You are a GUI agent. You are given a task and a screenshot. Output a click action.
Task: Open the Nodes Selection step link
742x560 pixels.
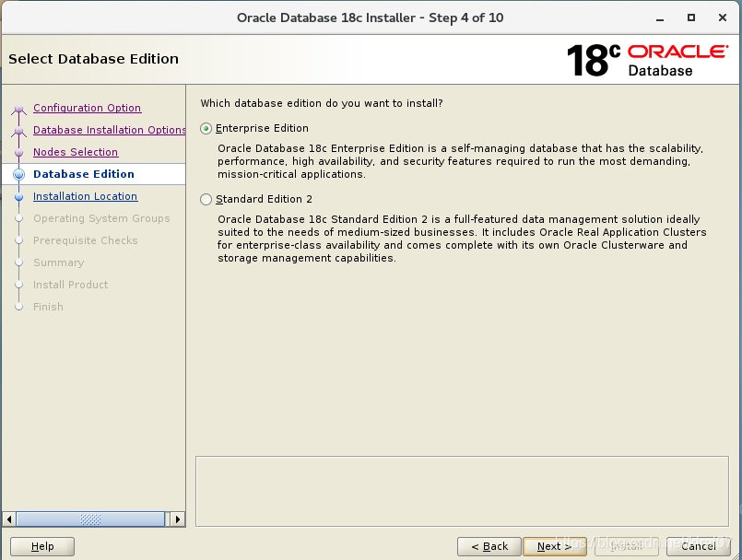click(x=76, y=152)
